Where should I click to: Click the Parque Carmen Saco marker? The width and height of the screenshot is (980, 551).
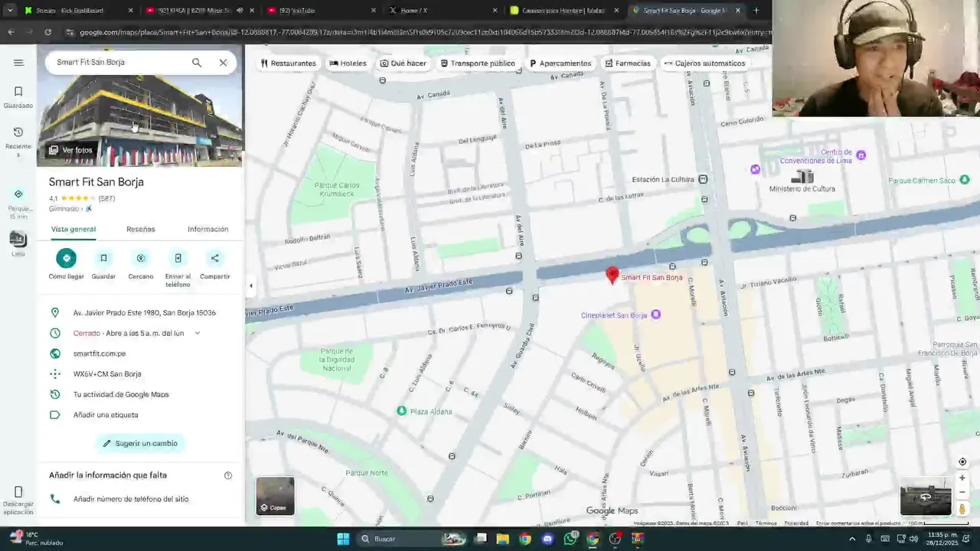pos(965,180)
